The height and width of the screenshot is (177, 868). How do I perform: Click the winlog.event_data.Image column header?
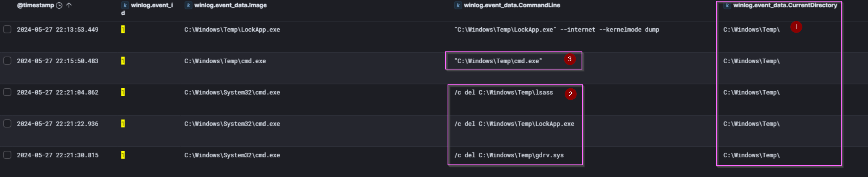pyautogui.click(x=230, y=5)
